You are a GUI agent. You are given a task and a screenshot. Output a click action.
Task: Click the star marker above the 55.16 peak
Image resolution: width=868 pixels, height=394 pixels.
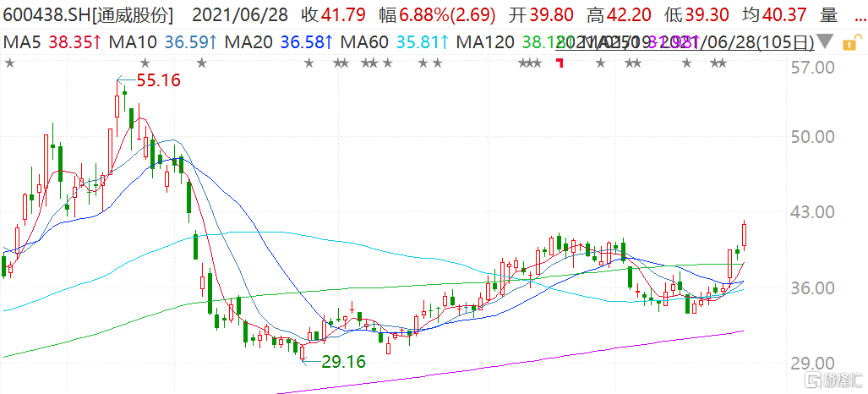(145, 63)
